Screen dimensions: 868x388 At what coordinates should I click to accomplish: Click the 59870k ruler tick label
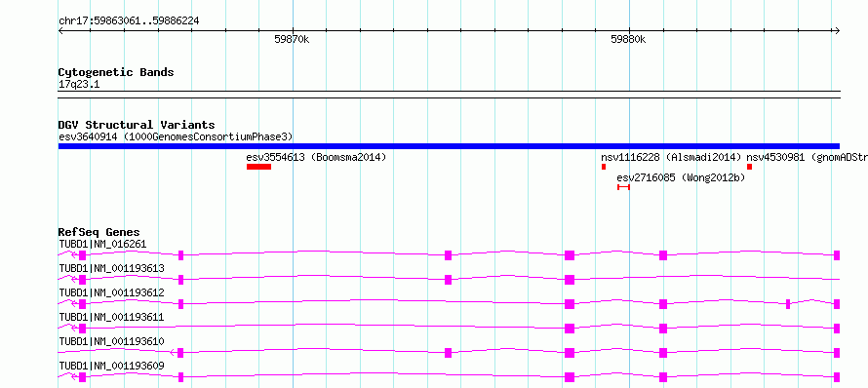click(293, 40)
